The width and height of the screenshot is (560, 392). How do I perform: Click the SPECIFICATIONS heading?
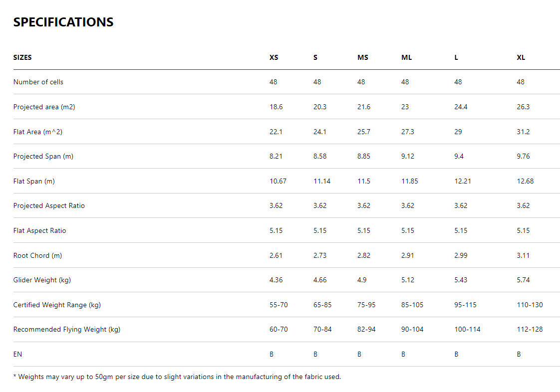pos(63,22)
